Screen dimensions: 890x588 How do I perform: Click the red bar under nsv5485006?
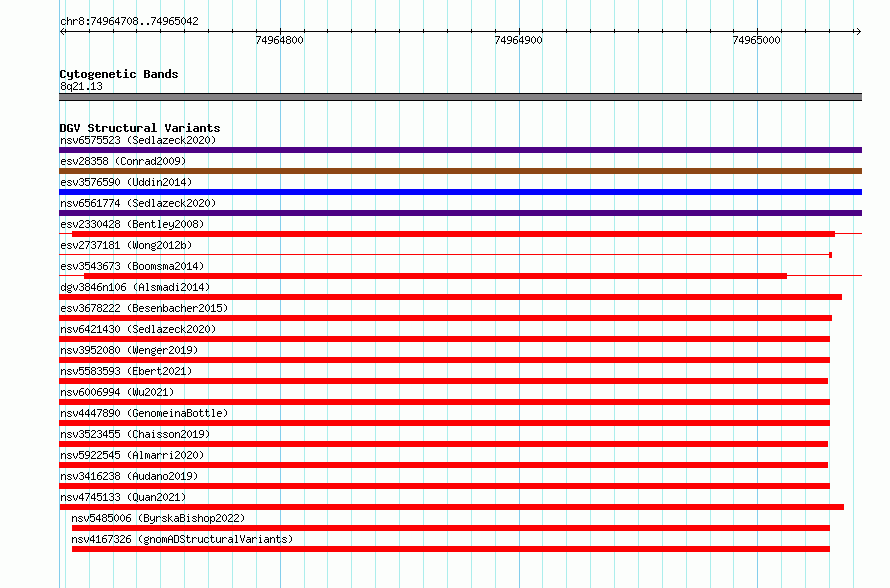451,528
